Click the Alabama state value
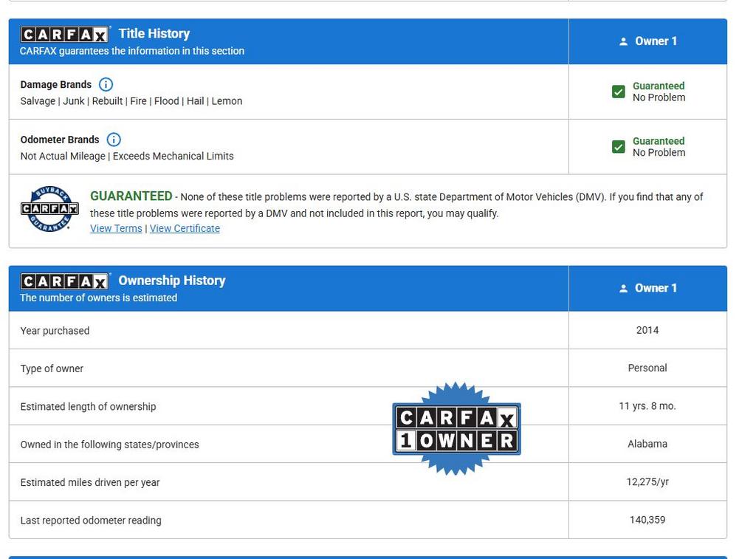 pyautogui.click(x=647, y=444)
